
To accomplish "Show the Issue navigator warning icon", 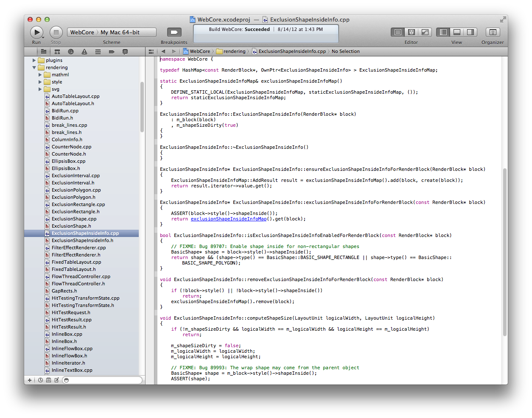I will coord(84,51).
